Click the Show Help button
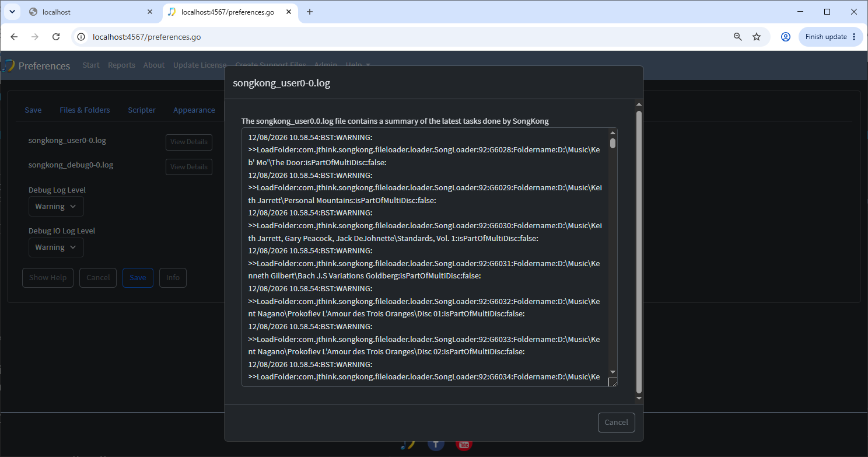 pyautogui.click(x=48, y=278)
